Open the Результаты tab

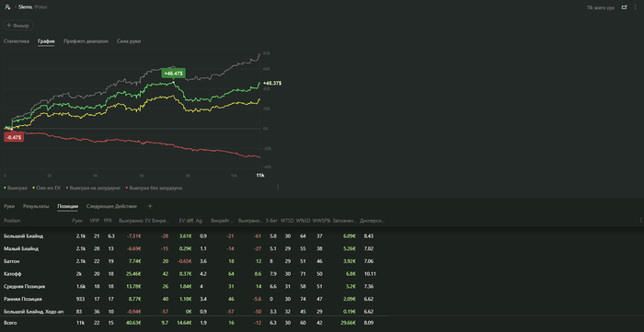coord(36,206)
